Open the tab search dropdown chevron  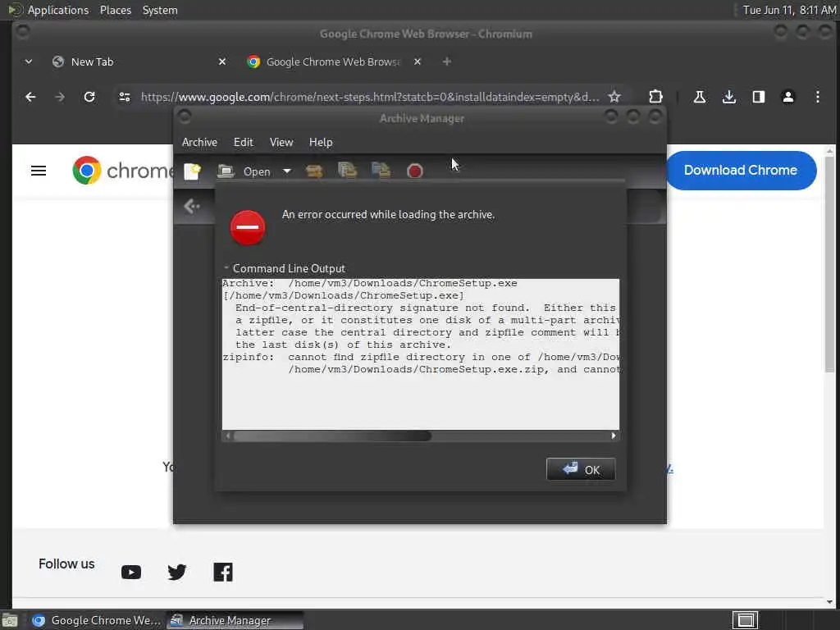pyautogui.click(x=29, y=62)
